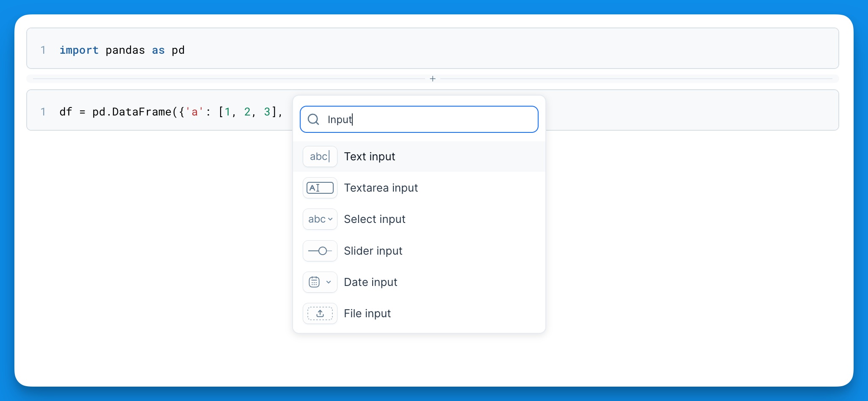This screenshot has height=401, width=868.
Task: Select the Date input option
Action: 419,282
